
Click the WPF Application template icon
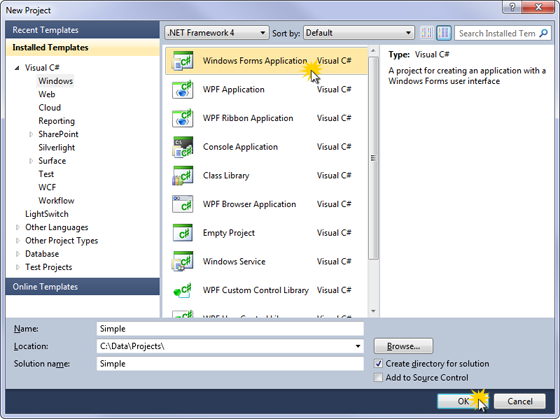coord(182,89)
